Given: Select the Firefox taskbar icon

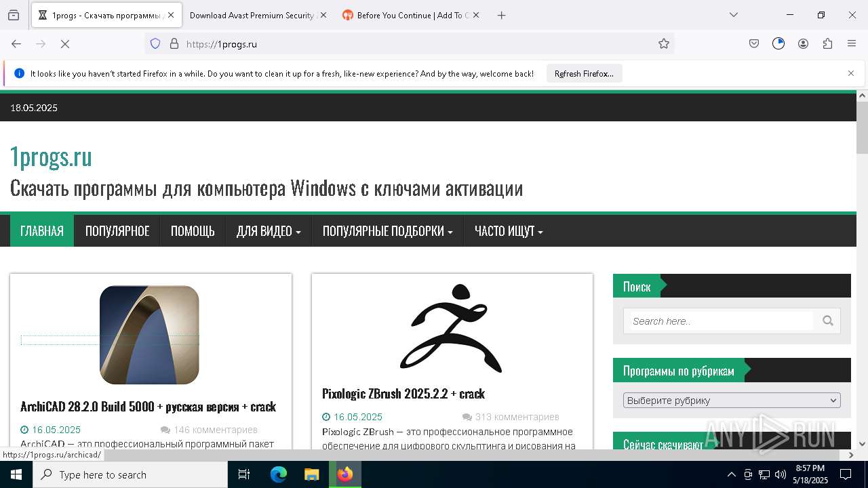Looking at the screenshot, I should tap(345, 474).
